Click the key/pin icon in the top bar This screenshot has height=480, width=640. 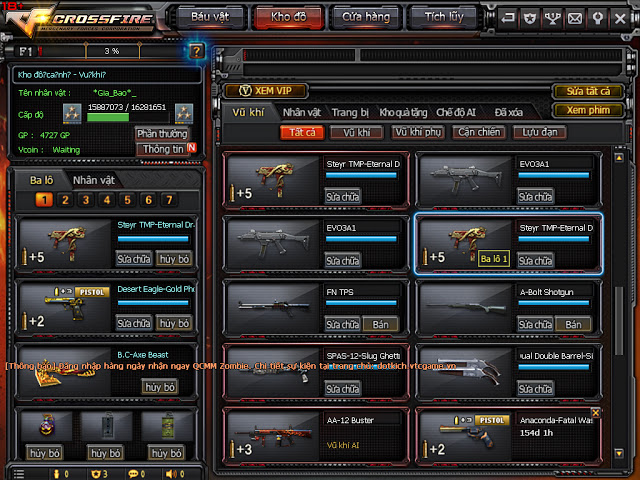pyautogui.click(x=598, y=18)
